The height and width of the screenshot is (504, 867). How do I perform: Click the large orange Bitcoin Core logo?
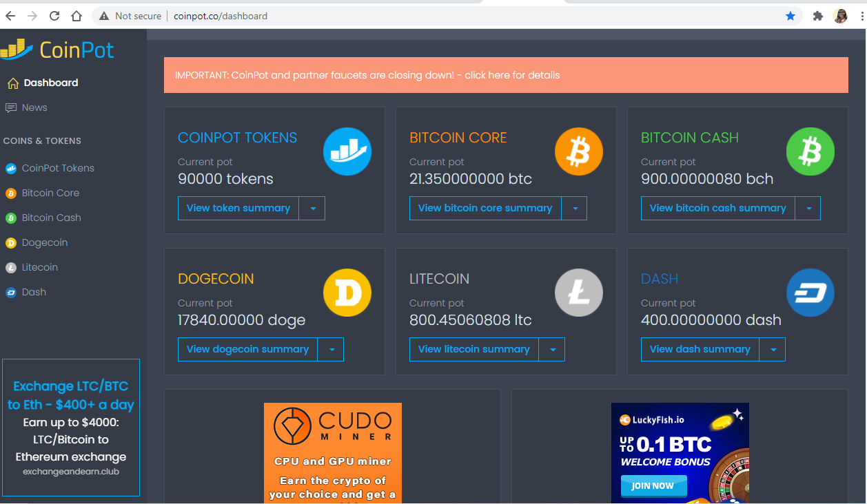[x=579, y=151]
